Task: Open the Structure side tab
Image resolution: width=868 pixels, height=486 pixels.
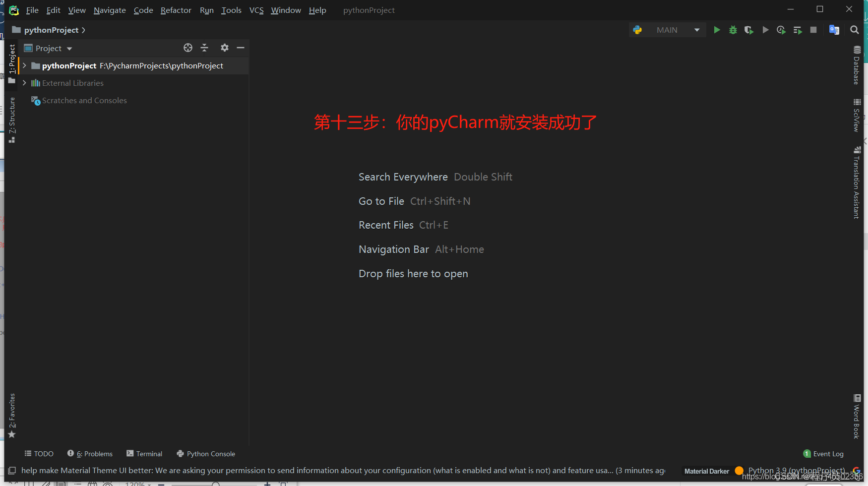Action: [12, 120]
